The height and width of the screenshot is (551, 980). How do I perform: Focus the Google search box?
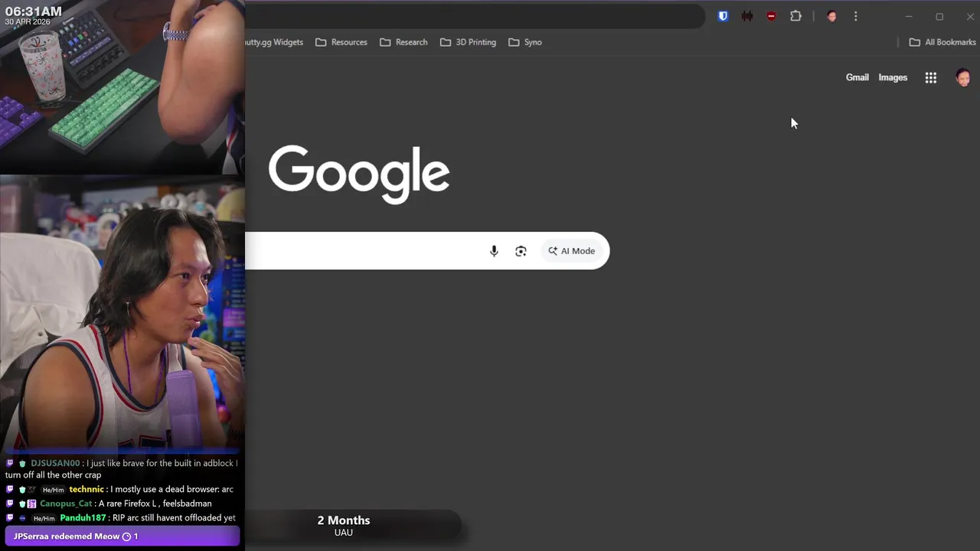[427, 251]
